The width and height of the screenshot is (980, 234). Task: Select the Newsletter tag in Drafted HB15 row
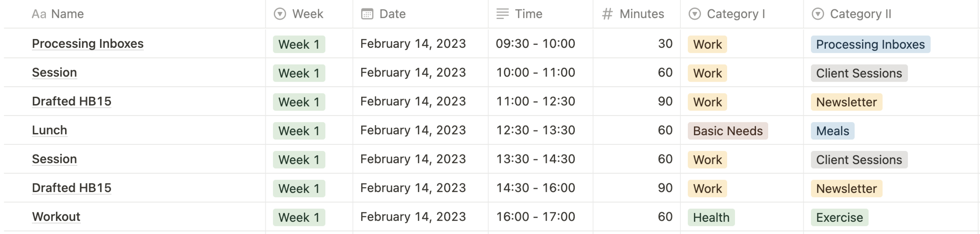tap(846, 102)
